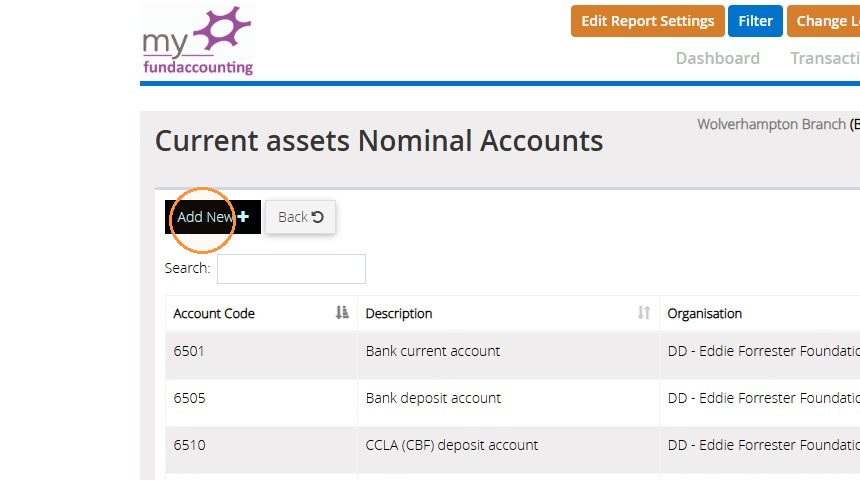This screenshot has height=480, width=860.
Task: Go Back with the Back button
Action: [300, 217]
